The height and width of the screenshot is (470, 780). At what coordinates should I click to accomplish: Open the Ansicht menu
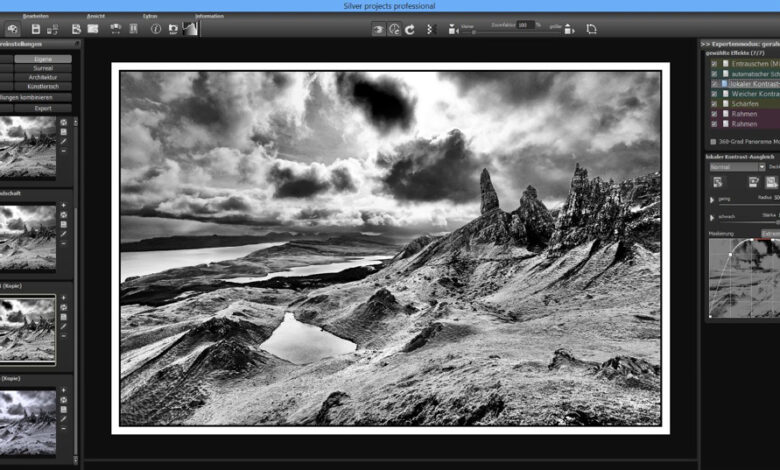96,16
